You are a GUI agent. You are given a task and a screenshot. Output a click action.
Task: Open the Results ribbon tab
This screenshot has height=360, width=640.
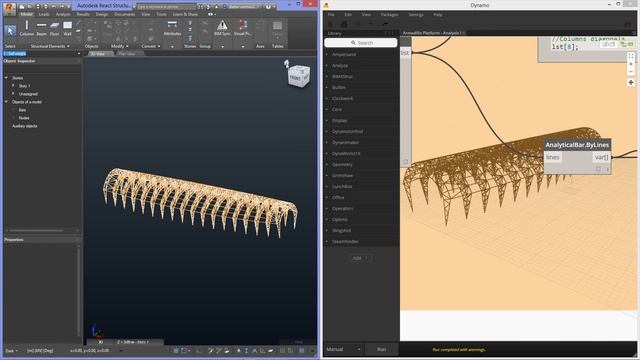(83, 14)
